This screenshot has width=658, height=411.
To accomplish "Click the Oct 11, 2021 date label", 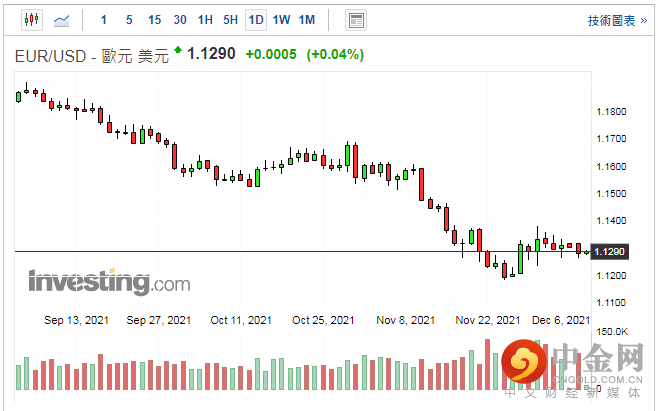I will (241, 320).
